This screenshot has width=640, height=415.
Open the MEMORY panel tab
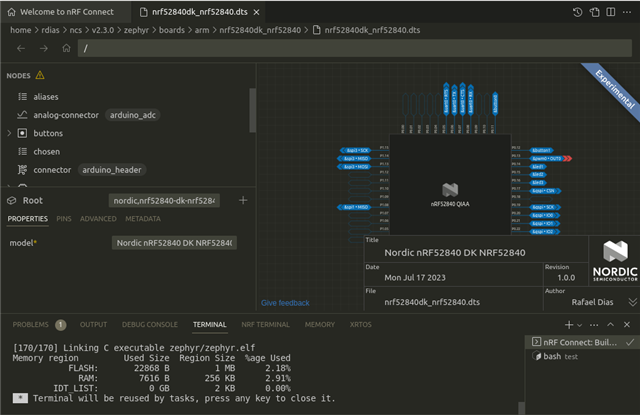(320, 325)
